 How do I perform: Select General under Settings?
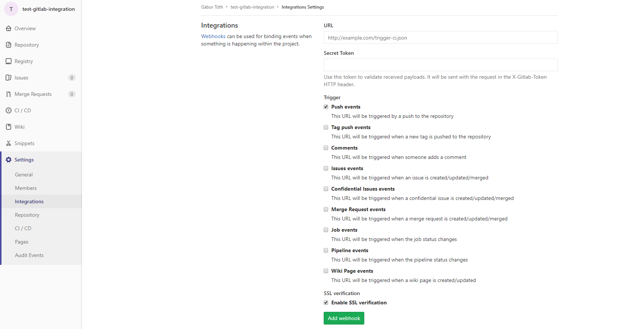tap(24, 175)
